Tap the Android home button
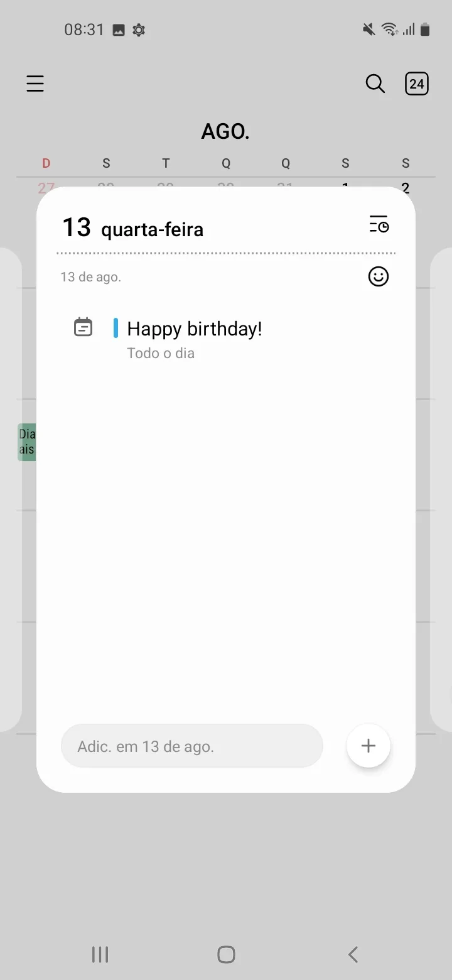 click(226, 955)
